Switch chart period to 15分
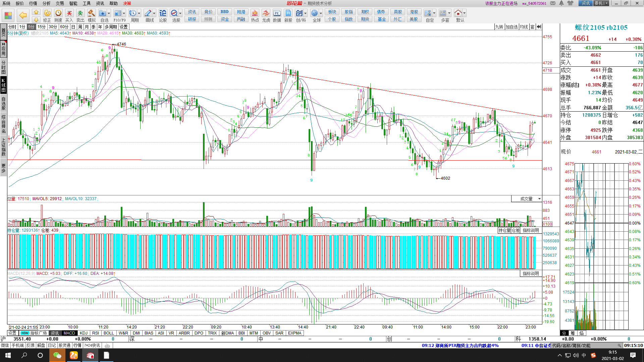Viewport: 644px width, 362px height. click(x=41, y=27)
